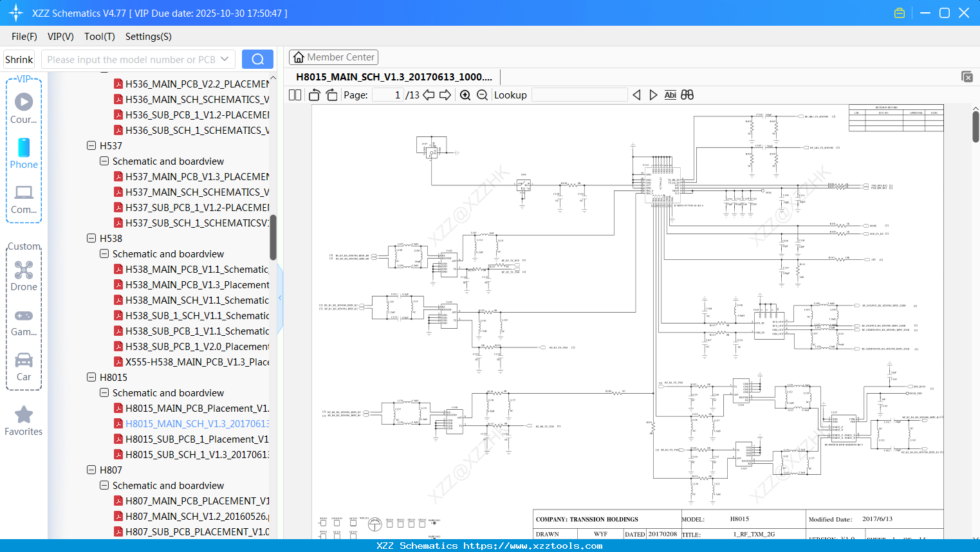Open H538_MAIN_PCB_V1.3_Placement file
Viewport: 980px width, 552px height.
tap(197, 285)
